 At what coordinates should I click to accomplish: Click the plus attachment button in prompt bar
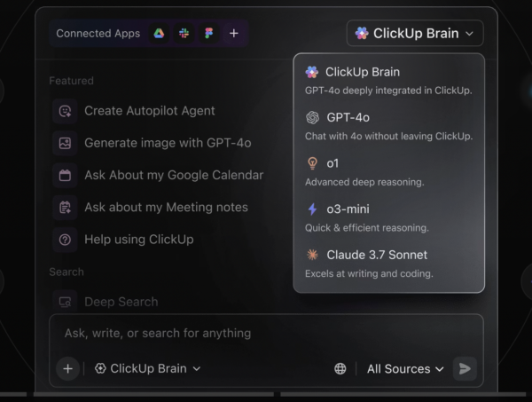pyautogui.click(x=68, y=369)
